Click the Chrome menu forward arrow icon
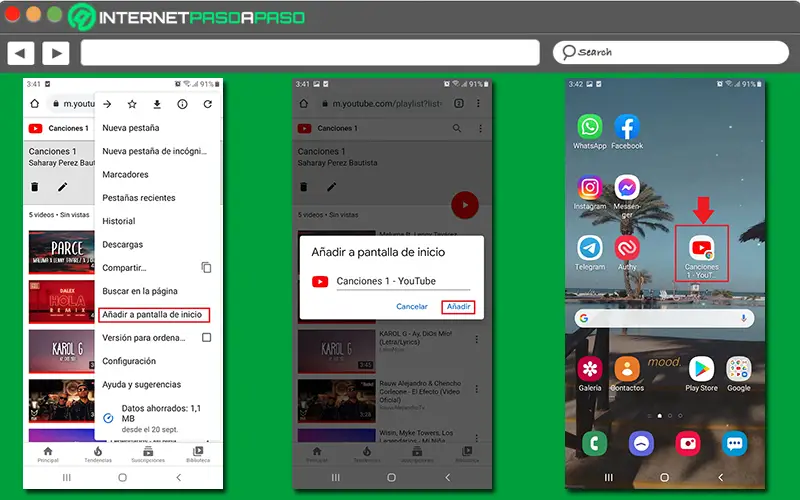The height and width of the screenshot is (500, 800). coord(107,104)
